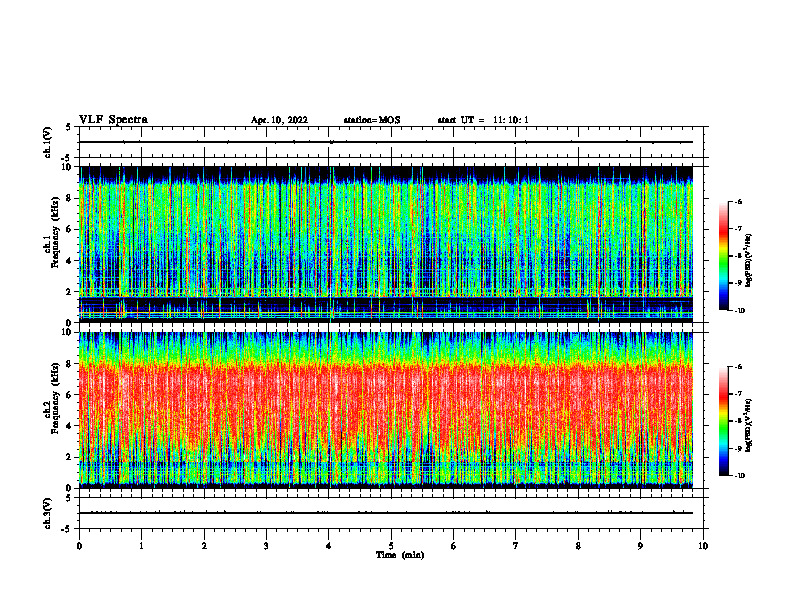Viewport: 792px width, 612px height.
Task: Click the ch.1 voltage trace line
Action: (386, 142)
